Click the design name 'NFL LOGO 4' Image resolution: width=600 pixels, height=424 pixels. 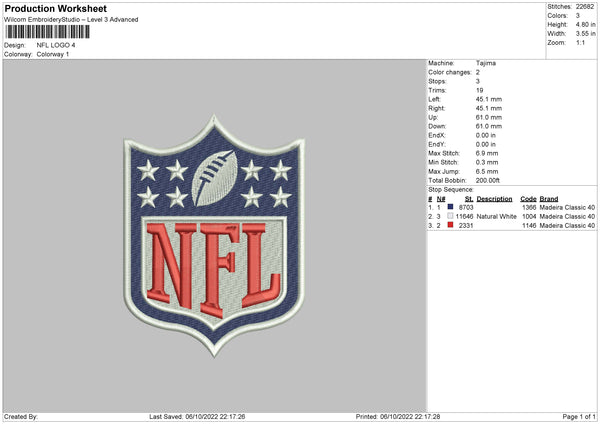tap(56, 45)
